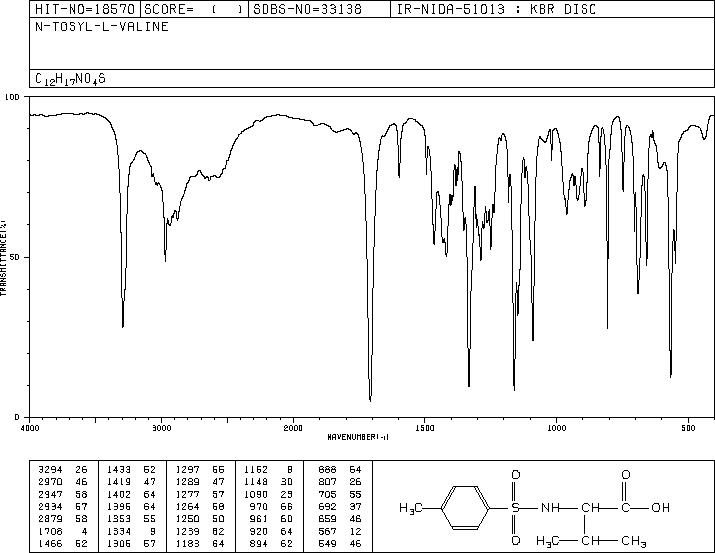Click the 2000 tick label on wavenumber axis
The image size is (715, 553).
[x=293, y=428]
